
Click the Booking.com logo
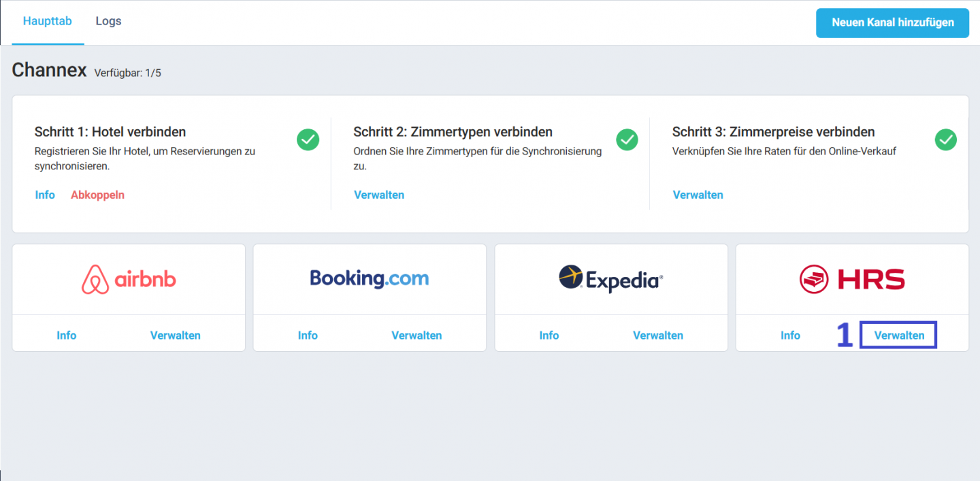[x=370, y=278]
